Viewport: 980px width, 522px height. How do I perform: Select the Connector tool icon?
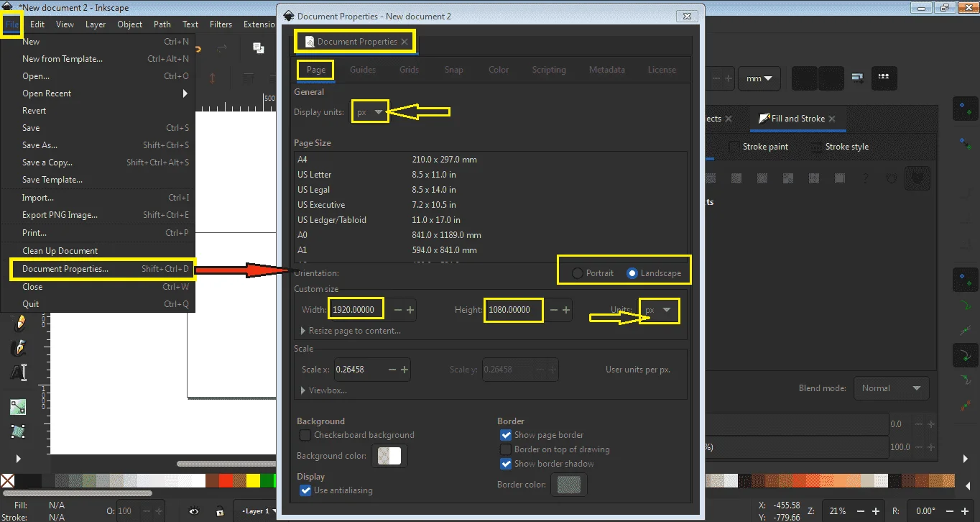[x=18, y=407]
